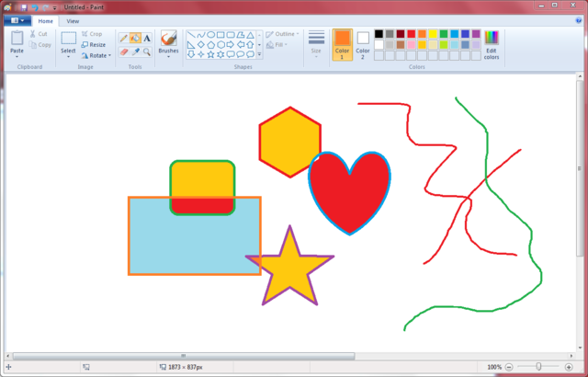588x377 pixels.
Task: Open the Size line thickness dropdown
Action: click(x=316, y=45)
